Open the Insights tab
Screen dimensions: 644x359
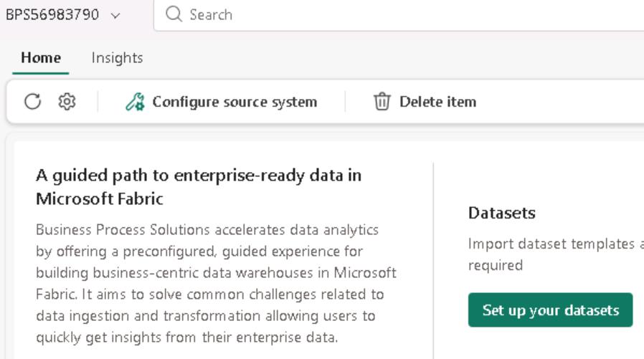point(117,58)
